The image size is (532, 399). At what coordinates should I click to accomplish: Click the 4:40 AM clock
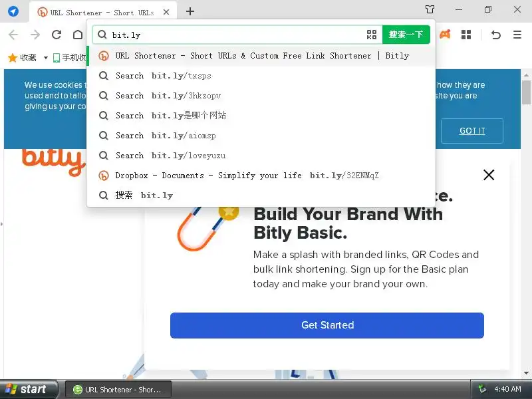[507, 389]
